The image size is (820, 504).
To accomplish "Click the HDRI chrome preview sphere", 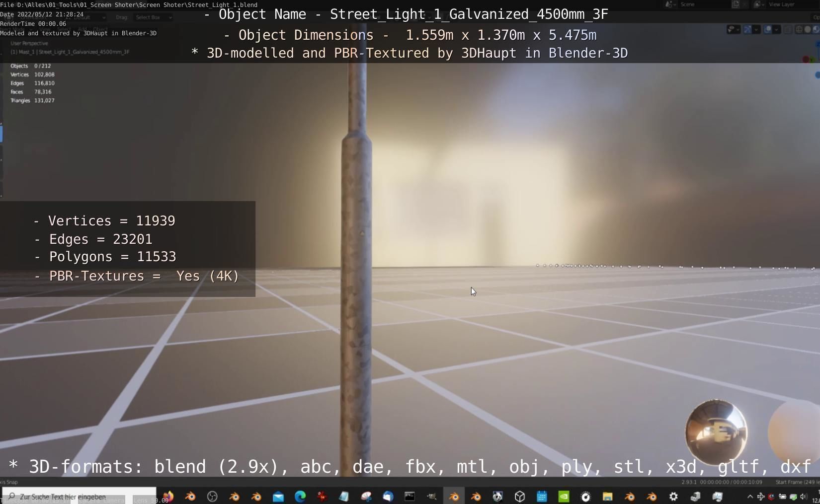I will [x=716, y=432].
